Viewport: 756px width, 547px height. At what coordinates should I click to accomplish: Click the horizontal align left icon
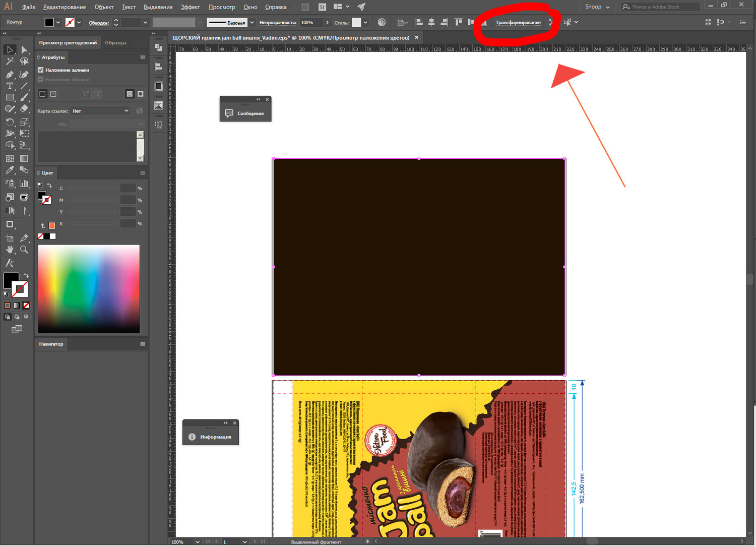[x=419, y=22]
